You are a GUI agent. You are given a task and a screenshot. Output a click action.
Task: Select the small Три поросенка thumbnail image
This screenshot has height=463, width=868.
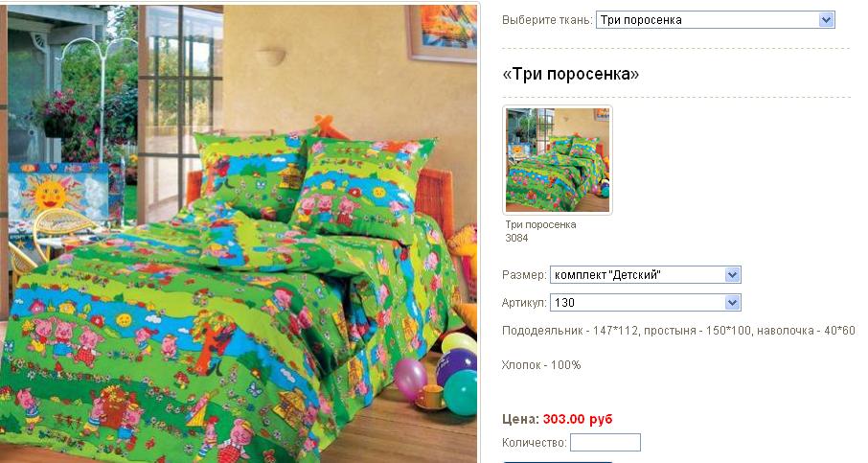tap(557, 159)
